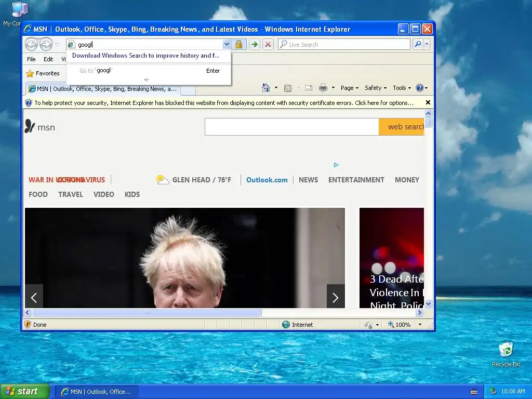Image resolution: width=532 pixels, height=399 pixels.
Task: Click the vertical scrollbar down arrow
Action: point(428,303)
